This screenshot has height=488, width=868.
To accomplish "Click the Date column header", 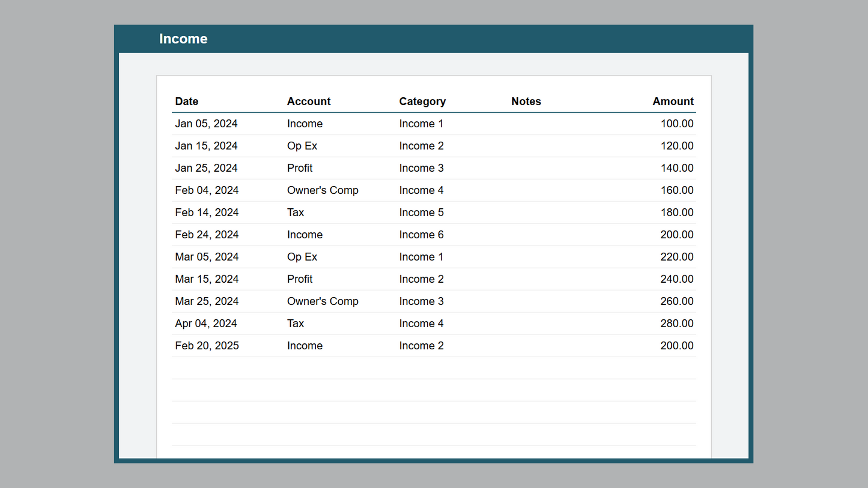I will pos(187,101).
